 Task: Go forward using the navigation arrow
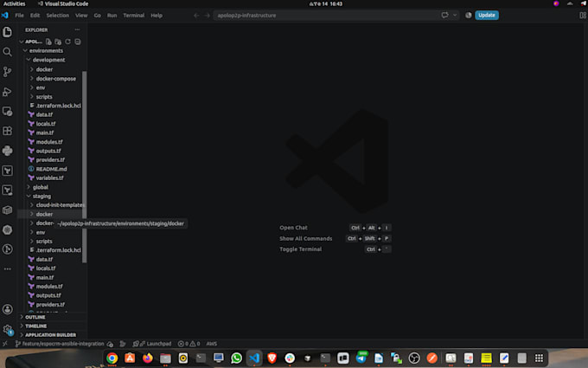click(207, 16)
